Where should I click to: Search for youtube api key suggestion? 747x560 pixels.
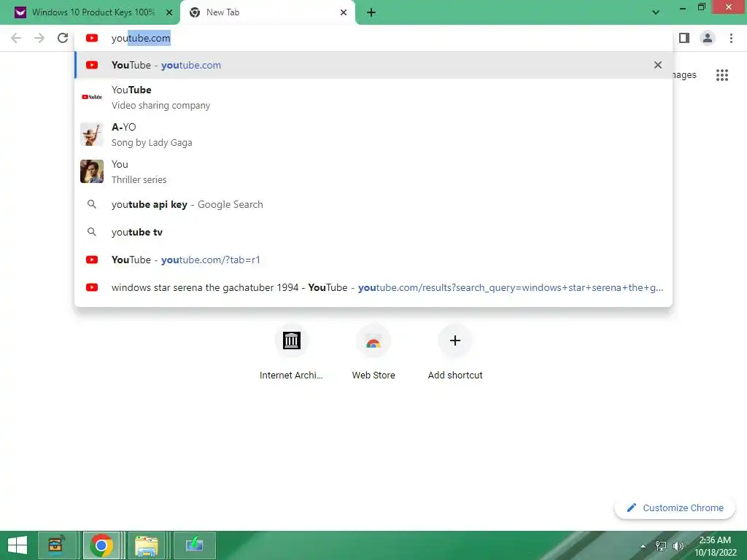(x=373, y=204)
